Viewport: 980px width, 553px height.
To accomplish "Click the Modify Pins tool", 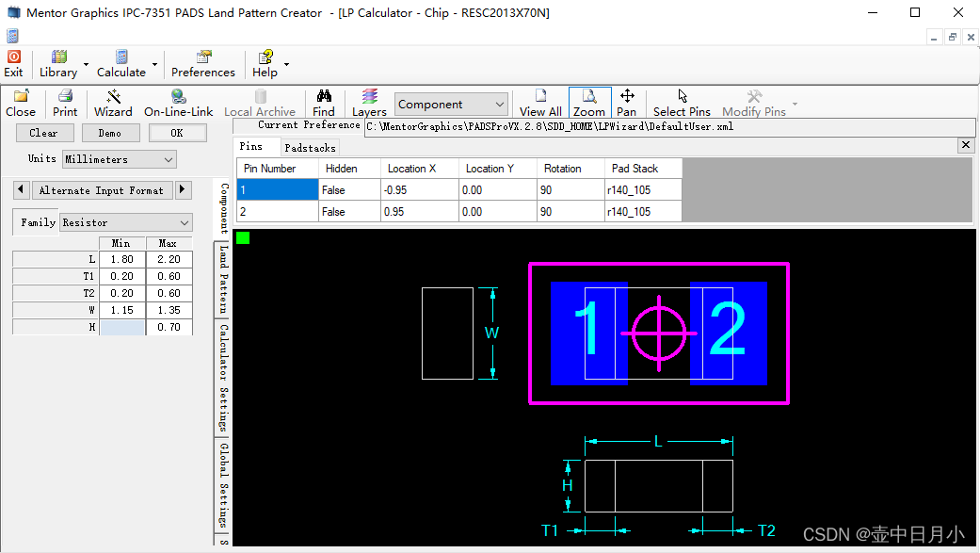I will tap(754, 104).
